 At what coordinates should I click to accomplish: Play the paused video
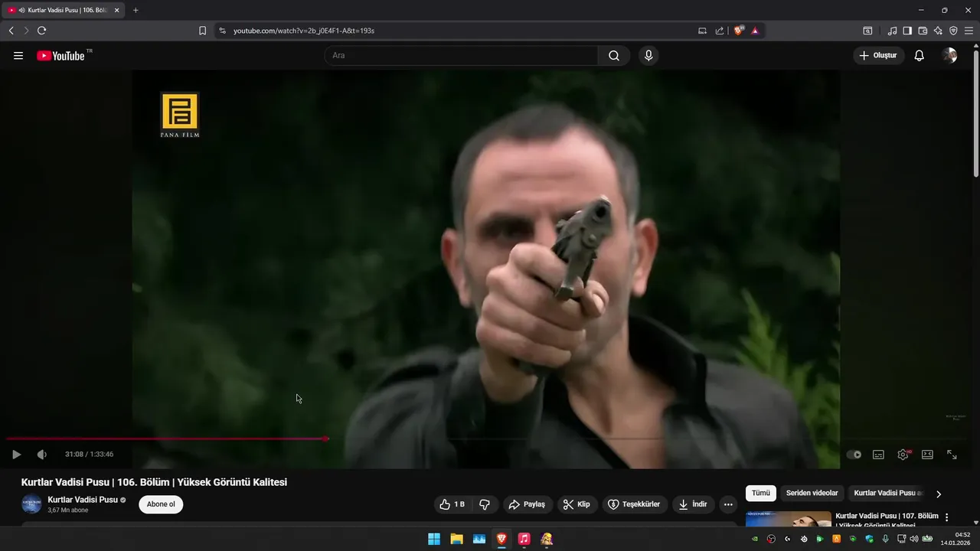[16, 455]
